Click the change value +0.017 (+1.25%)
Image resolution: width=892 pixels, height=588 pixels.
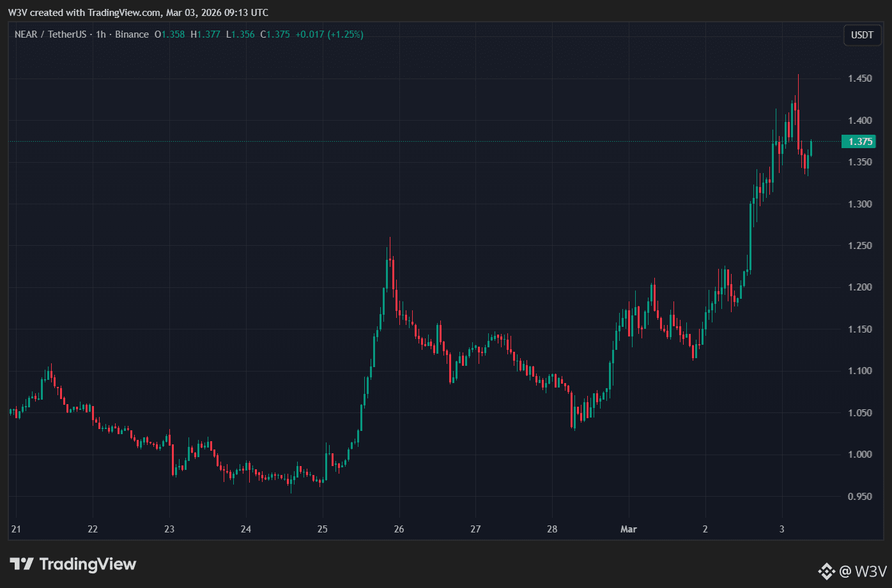[329, 34]
